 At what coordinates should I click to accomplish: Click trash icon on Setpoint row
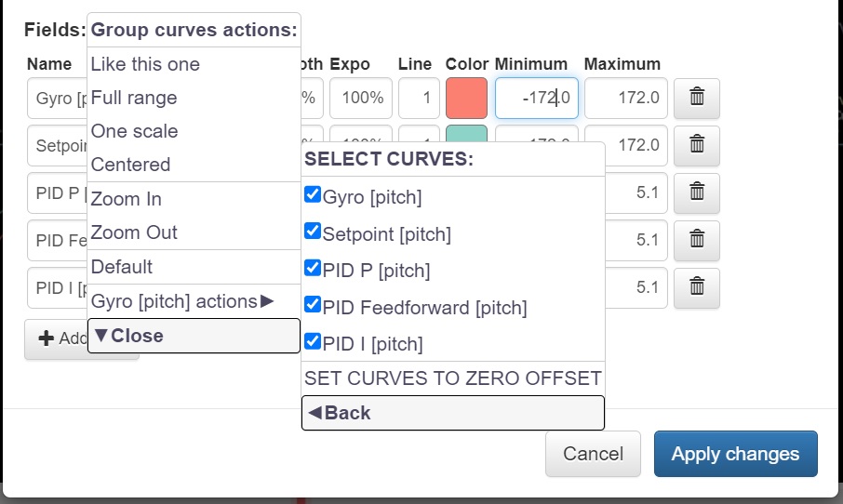click(x=696, y=145)
